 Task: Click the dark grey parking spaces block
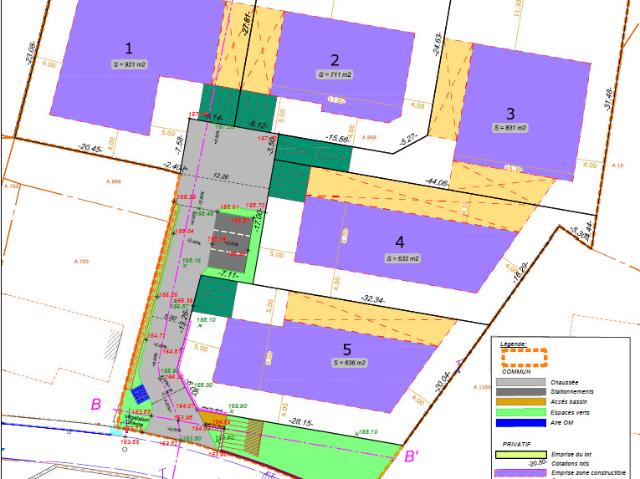pos(229,245)
